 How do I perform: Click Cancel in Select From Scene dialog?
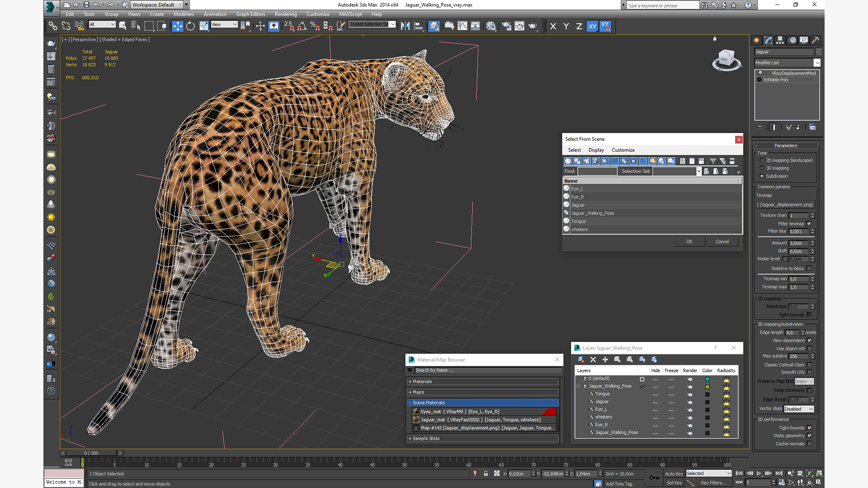tap(722, 242)
